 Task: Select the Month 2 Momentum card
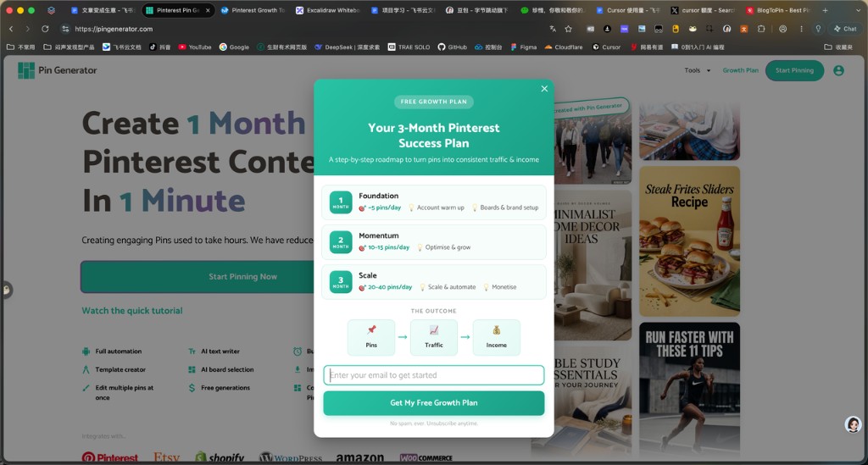433,241
